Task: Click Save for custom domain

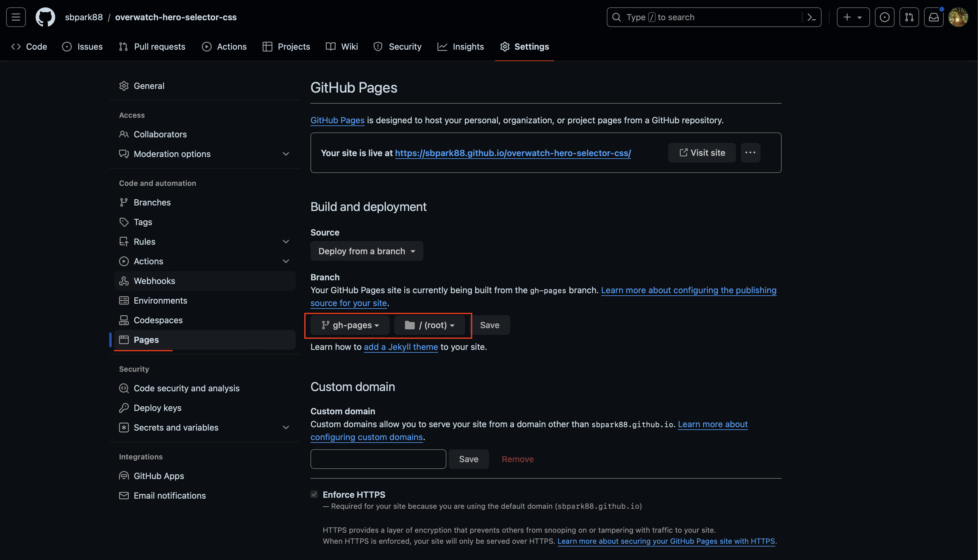Action: tap(469, 459)
